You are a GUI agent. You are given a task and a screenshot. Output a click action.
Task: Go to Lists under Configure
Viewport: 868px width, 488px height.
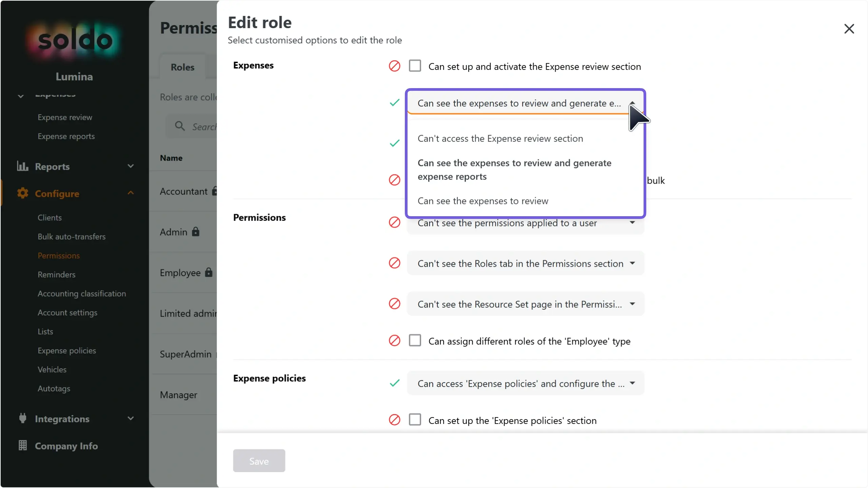[x=45, y=331]
